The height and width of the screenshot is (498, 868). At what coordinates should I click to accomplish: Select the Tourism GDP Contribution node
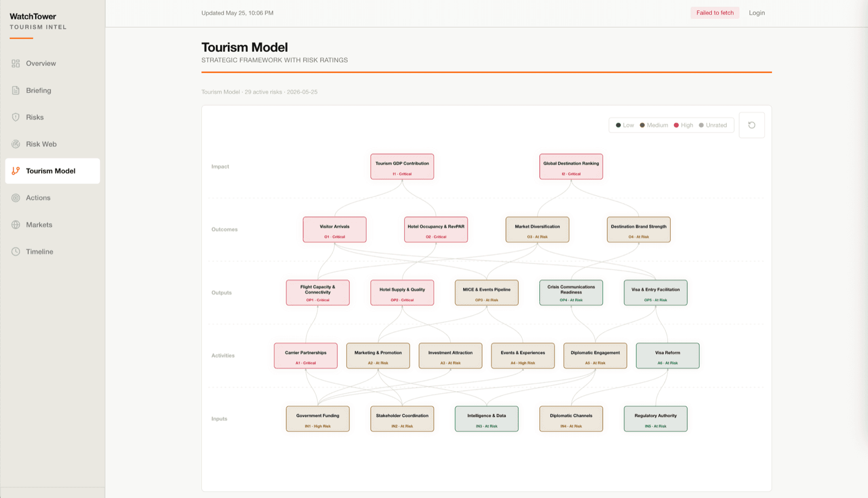pos(402,167)
